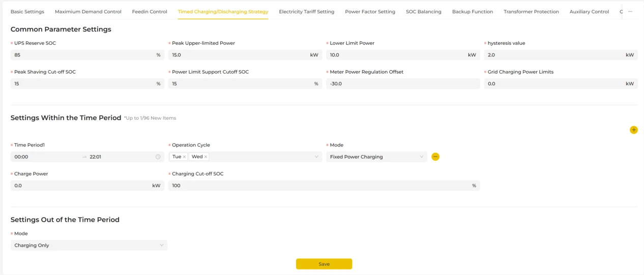Edit Peak Shaving Cut-off SOC field
Screen dimensions: 644x275
[x=87, y=84]
